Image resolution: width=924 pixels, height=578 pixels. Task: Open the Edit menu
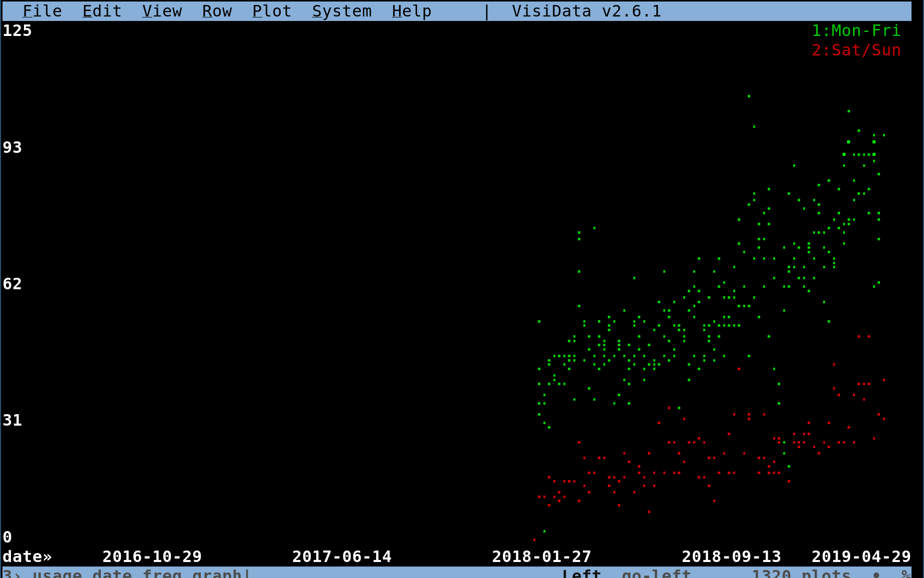pyautogui.click(x=102, y=11)
